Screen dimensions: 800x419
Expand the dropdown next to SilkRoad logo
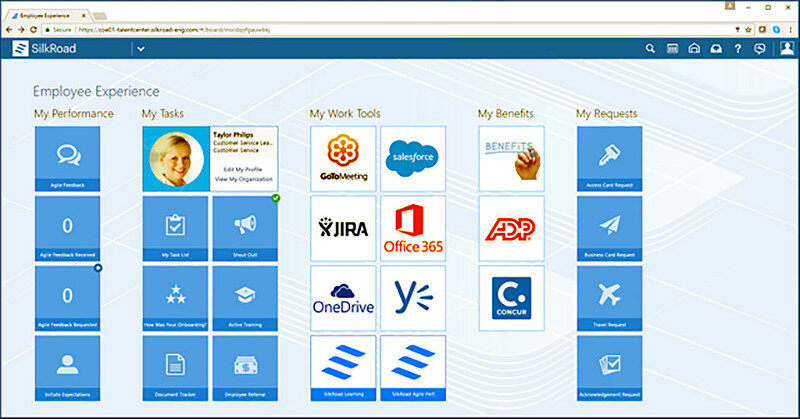pyautogui.click(x=140, y=49)
